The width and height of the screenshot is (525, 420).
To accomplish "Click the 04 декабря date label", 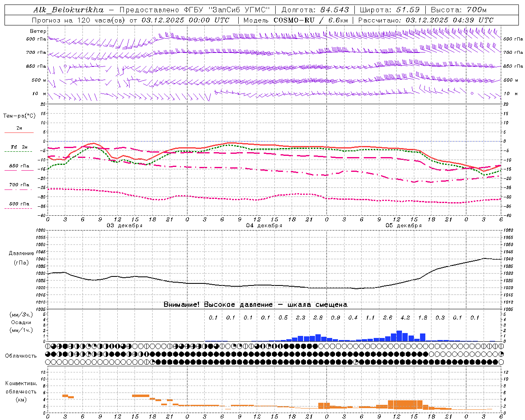I will click(x=264, y=226).
